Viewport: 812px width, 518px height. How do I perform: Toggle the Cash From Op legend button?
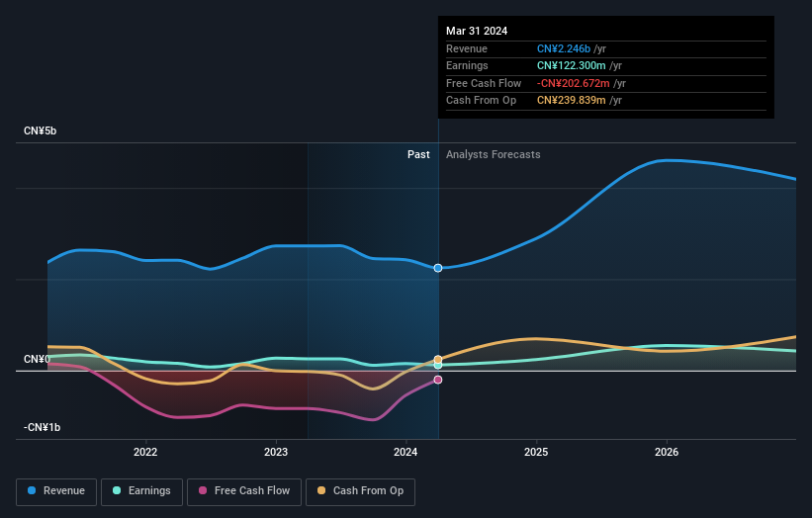pos(360,491)
